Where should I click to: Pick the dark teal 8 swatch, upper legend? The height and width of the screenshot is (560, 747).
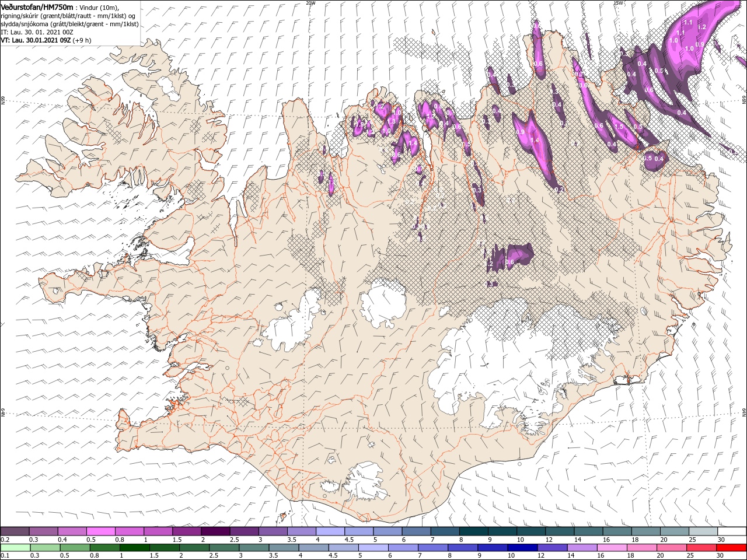(473, 531)
